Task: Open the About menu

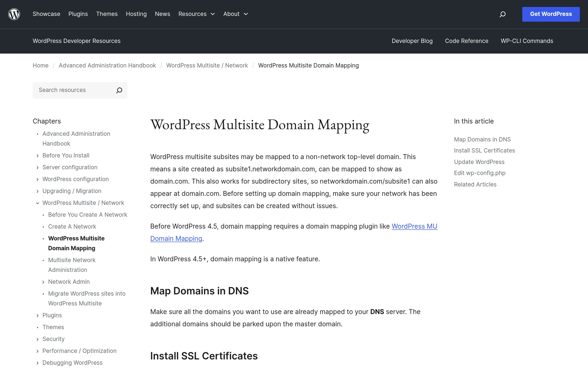Action: pos(231,14)
